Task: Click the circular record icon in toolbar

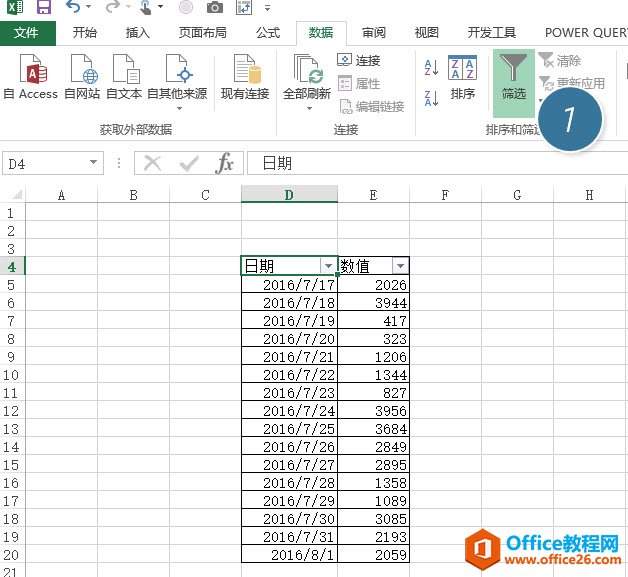Action: (x=185, y=7)
